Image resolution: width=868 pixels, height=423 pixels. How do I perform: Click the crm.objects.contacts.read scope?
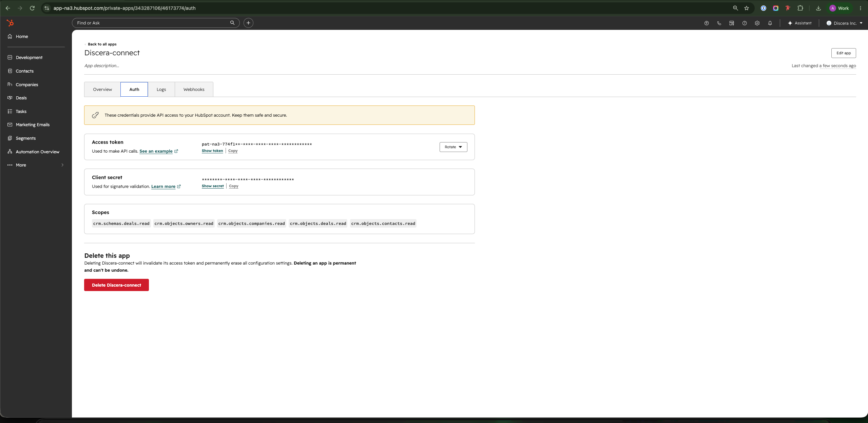pyautogui.click(x=383, y=224)
